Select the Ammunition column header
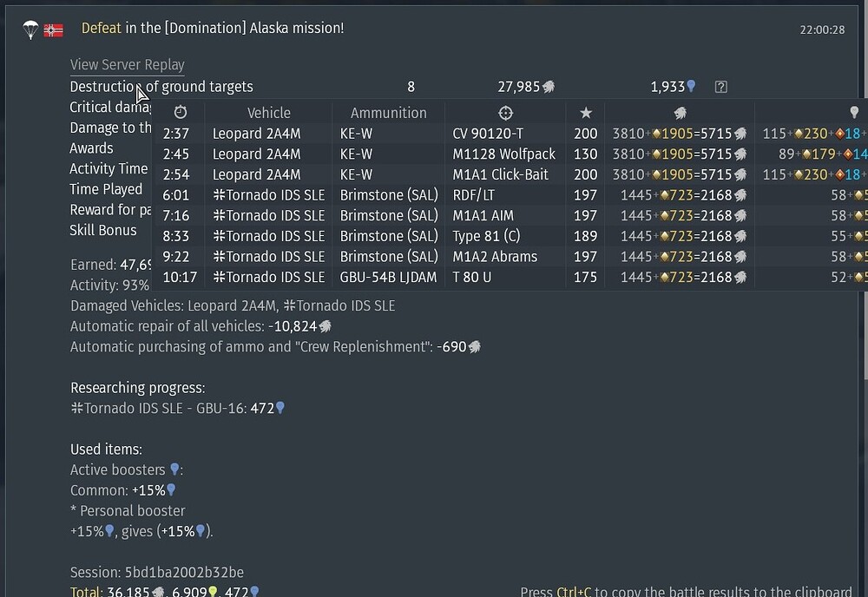Image resolution: width=868 pixels, height=597 pixels. click(388, 113)
